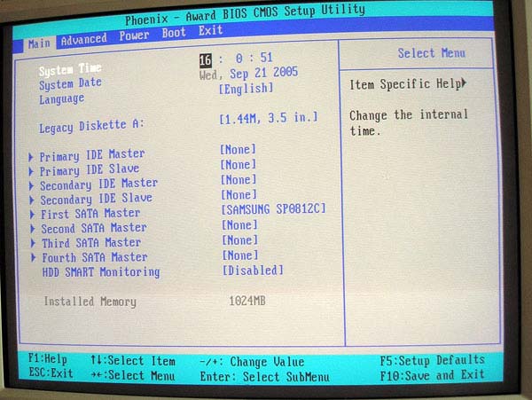This screenshot has width=532, height=400.
Task: Expand arrow beside Primary IDE Slave
Action: coord(31,172)
